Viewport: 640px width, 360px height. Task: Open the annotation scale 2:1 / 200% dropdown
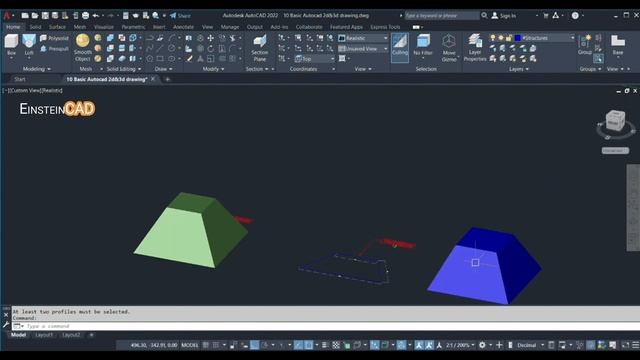coord(460,345)
